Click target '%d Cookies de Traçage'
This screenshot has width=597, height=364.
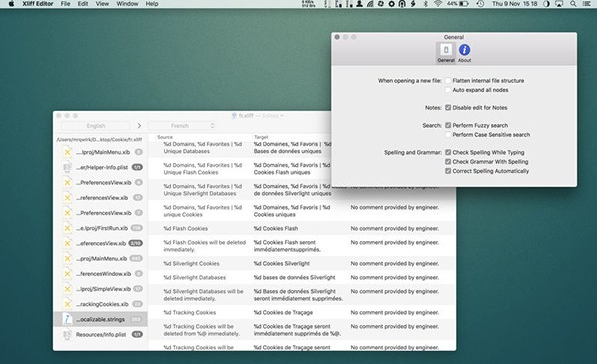(x=283, y=313)
